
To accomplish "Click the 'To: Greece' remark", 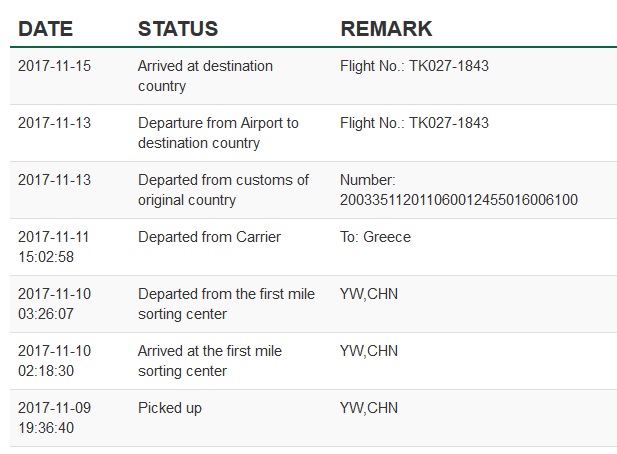I will point(375,237).
